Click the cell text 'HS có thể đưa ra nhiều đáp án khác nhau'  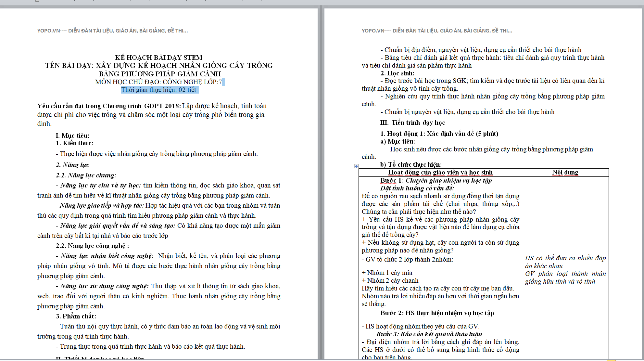coord(565,262)
